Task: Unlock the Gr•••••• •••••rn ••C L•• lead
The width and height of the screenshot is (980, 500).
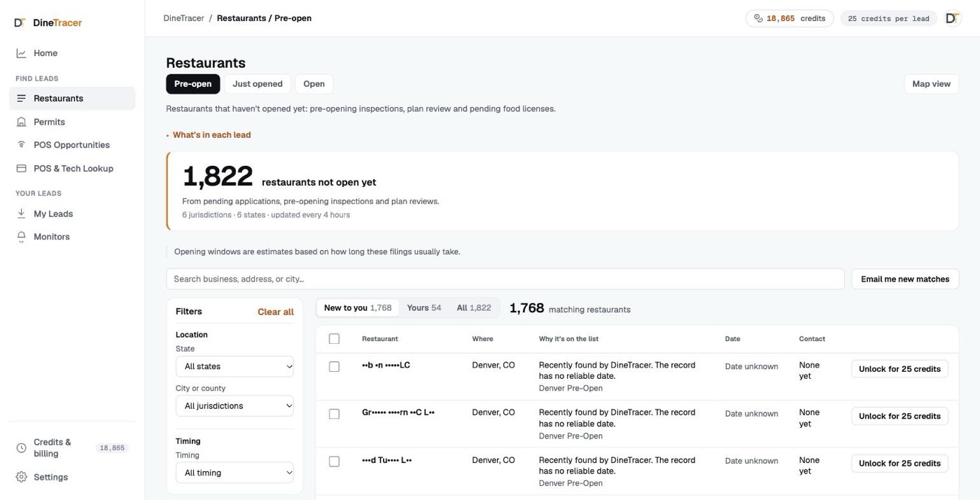Action: pyautogui.click(x=899, y=416)
